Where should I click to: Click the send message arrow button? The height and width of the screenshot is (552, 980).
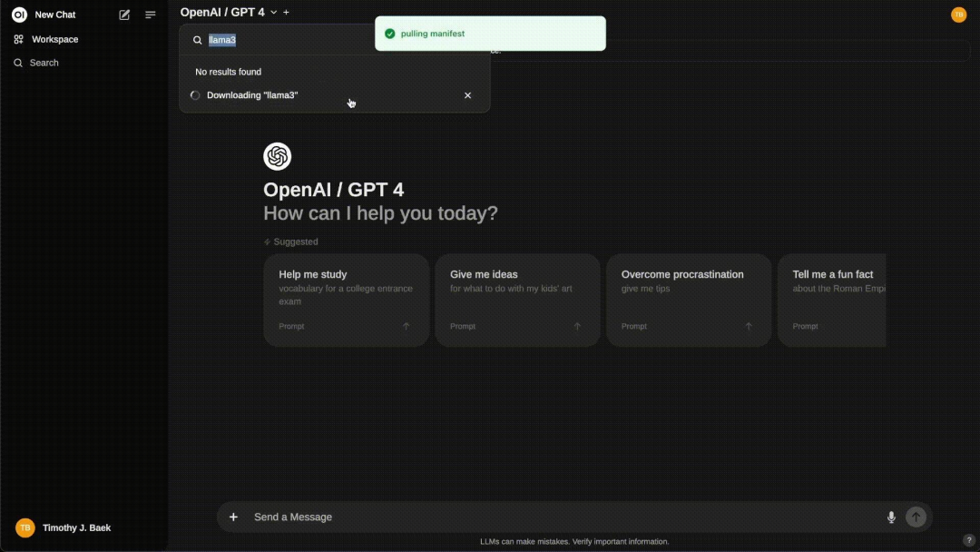916,517
